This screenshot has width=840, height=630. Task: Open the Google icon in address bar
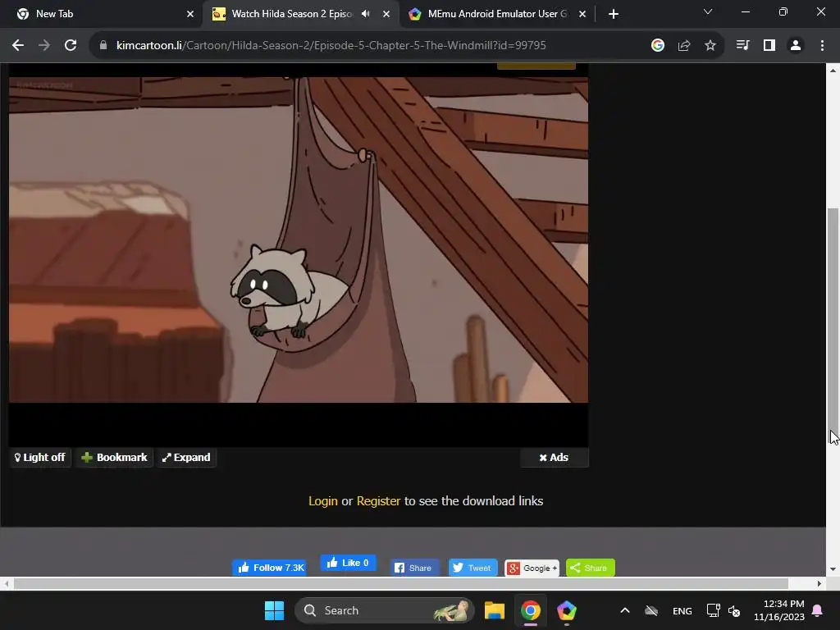click(658, 46)
